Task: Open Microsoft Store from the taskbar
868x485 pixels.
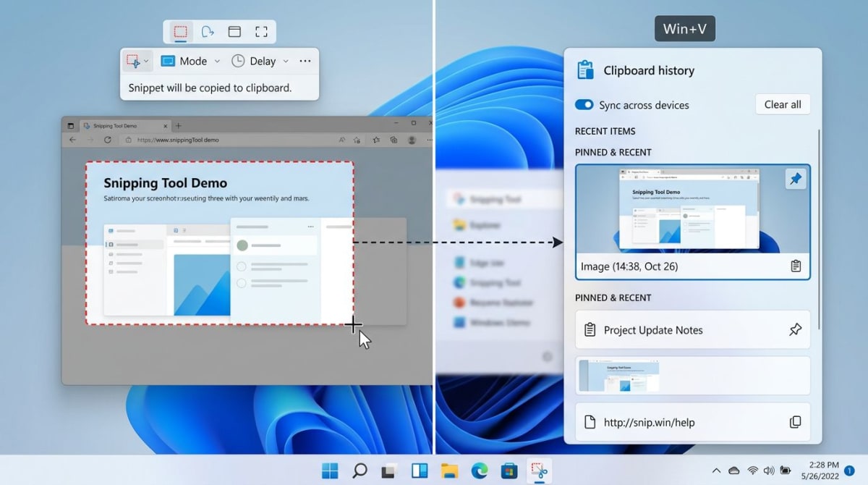Action: click(x=509, y=471)
